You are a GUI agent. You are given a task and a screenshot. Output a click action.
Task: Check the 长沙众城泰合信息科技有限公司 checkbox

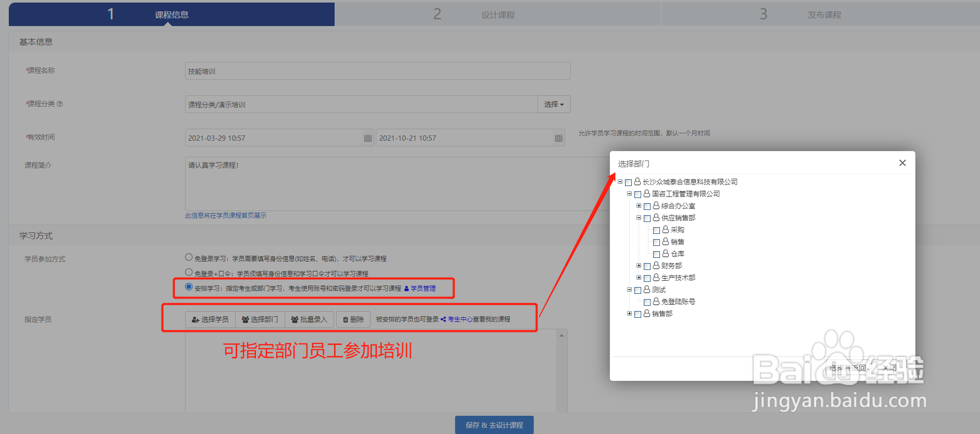point(628,182)
